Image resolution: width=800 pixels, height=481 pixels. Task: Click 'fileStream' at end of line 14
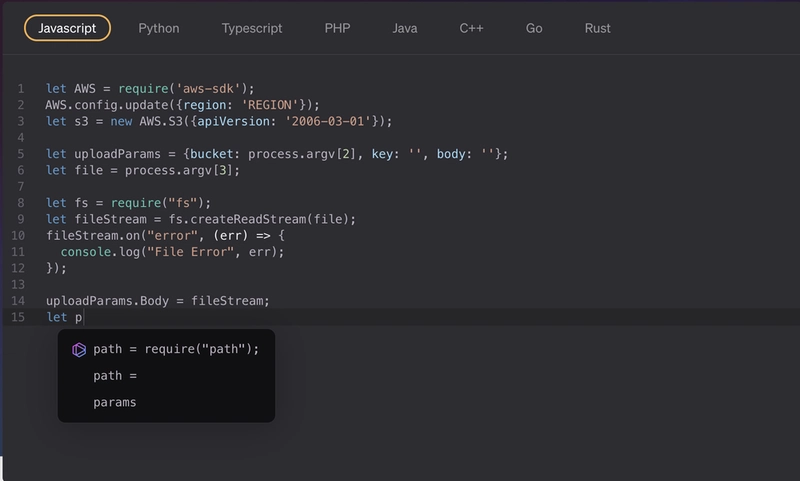[x=227, y=301]
